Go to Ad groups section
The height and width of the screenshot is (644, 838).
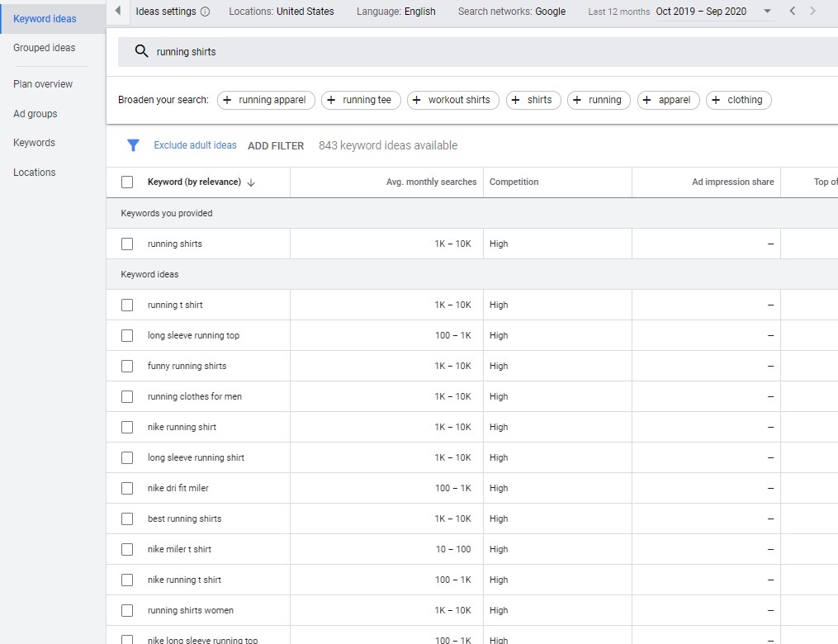[x=36, y=114]
